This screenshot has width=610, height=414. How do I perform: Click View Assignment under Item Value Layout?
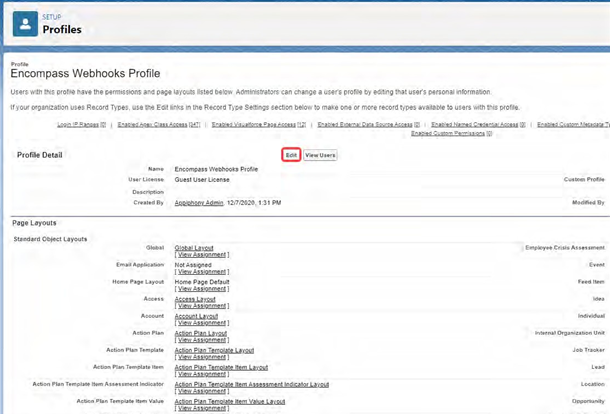point(202,409)
